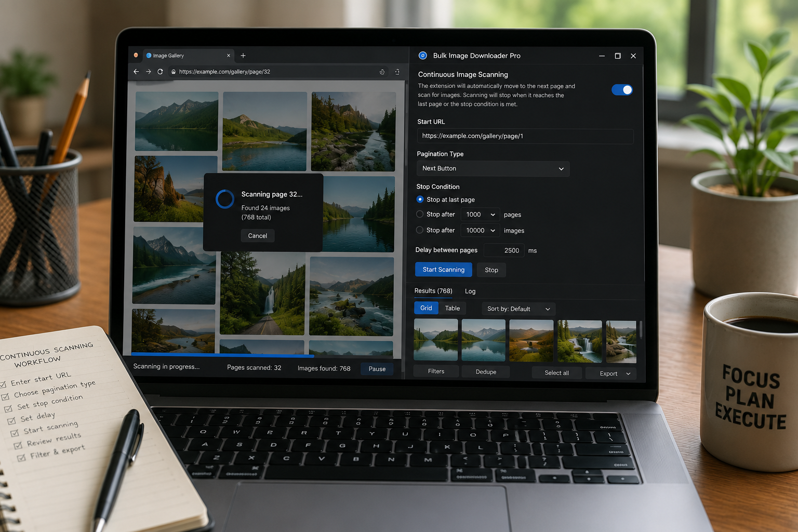Image resolution: width=798 pixels, height=532 pixels.
Task: Click the Pages scanned: 32 status text
Action: pyautogui.click(x=254, y=368)
